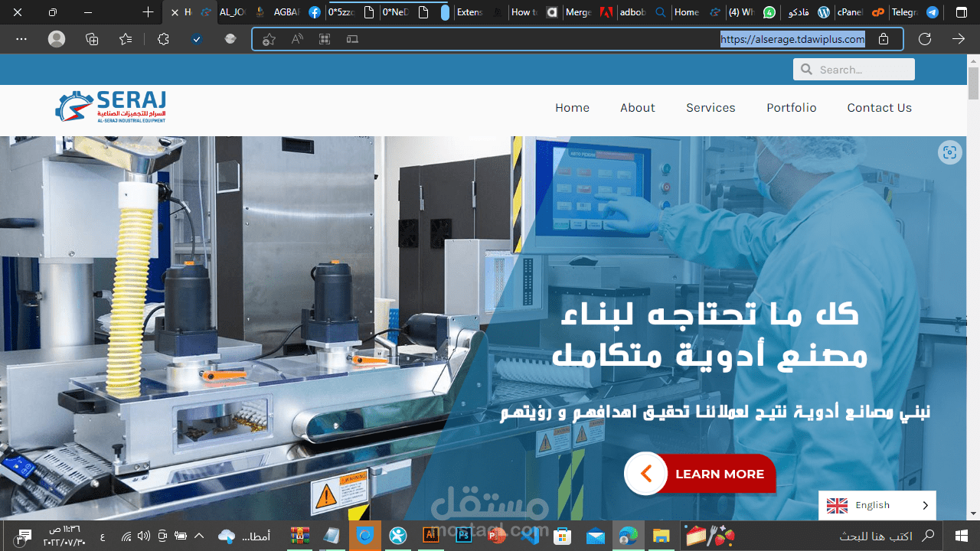Open the Windows Start button
The height and width of the screenshot is (551, 980).
pos(962,536)
